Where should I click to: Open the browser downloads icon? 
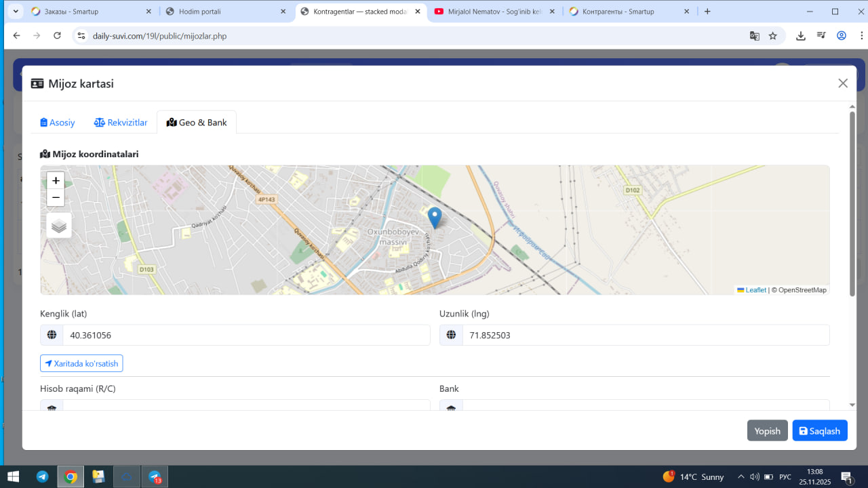[x=801, y=36]
